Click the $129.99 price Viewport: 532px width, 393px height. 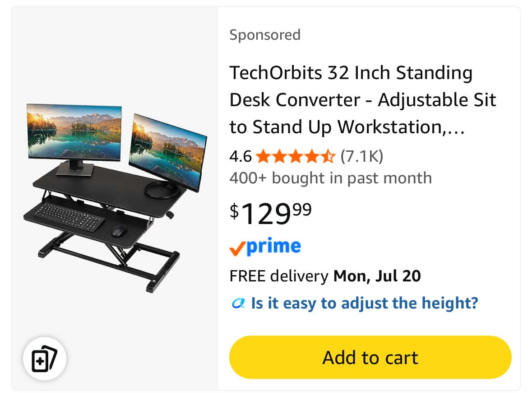point(270,213)
